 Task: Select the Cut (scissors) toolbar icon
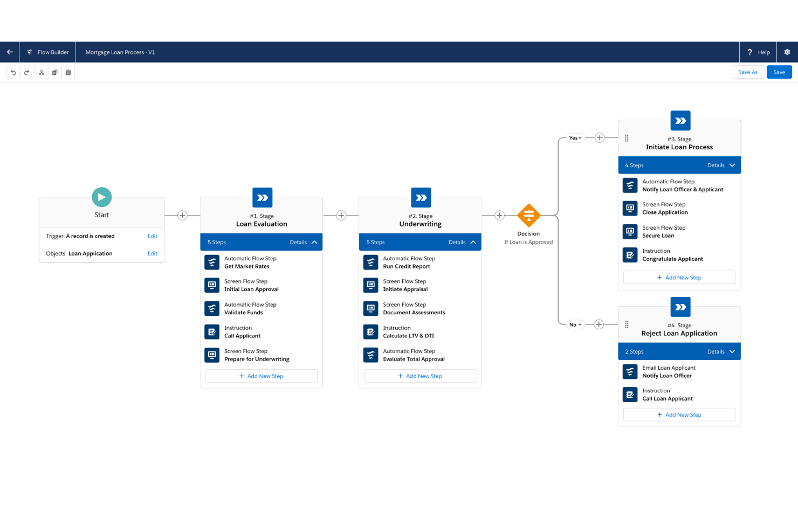pyautogui.click(x=42, y=72)
